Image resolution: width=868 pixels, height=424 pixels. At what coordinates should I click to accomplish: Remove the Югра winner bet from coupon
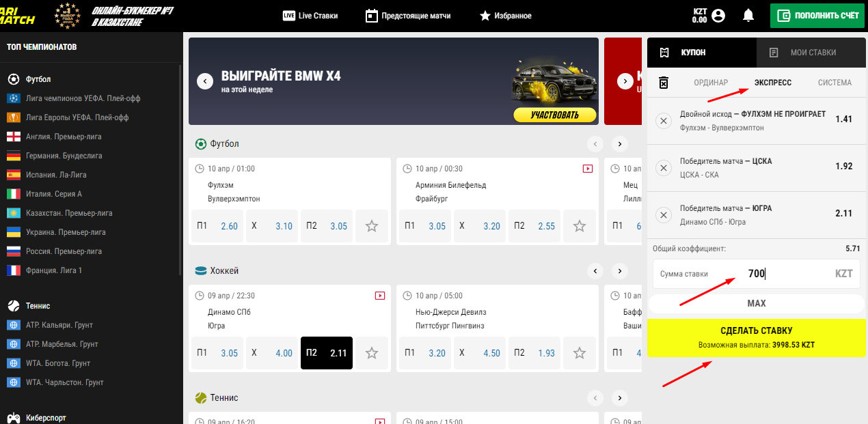pos(664,215)
